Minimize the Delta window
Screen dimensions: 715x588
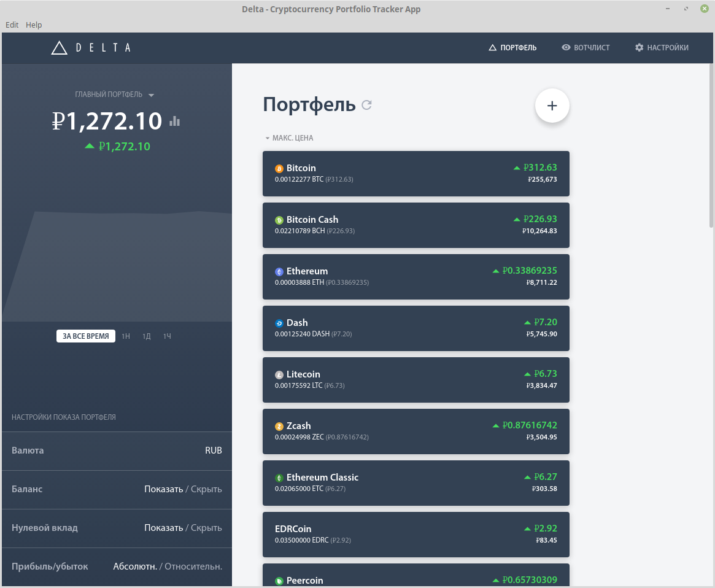668,9
